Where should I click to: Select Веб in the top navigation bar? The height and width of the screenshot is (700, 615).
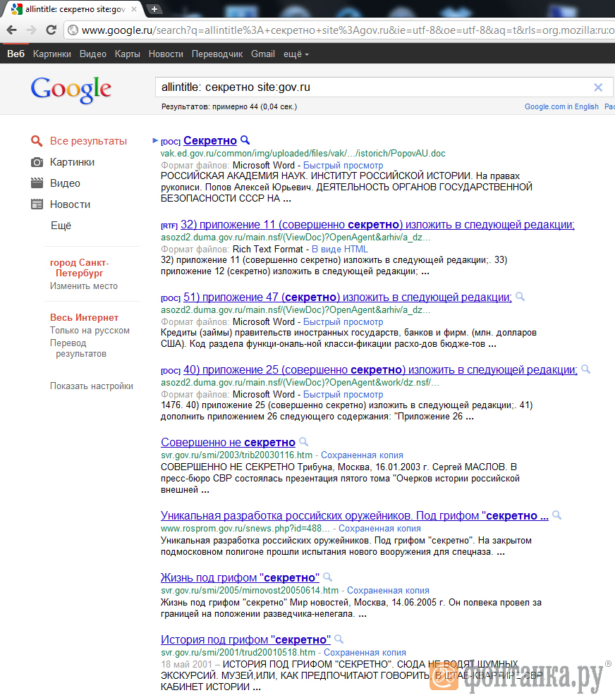(x=16, y=54)
